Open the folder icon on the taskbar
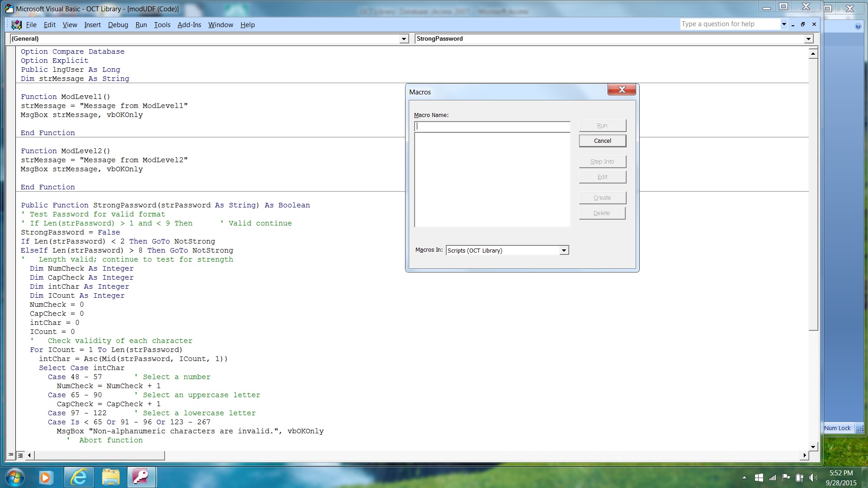Image resolution: width=868 pixels, height=488 pixels. point(110,477)
